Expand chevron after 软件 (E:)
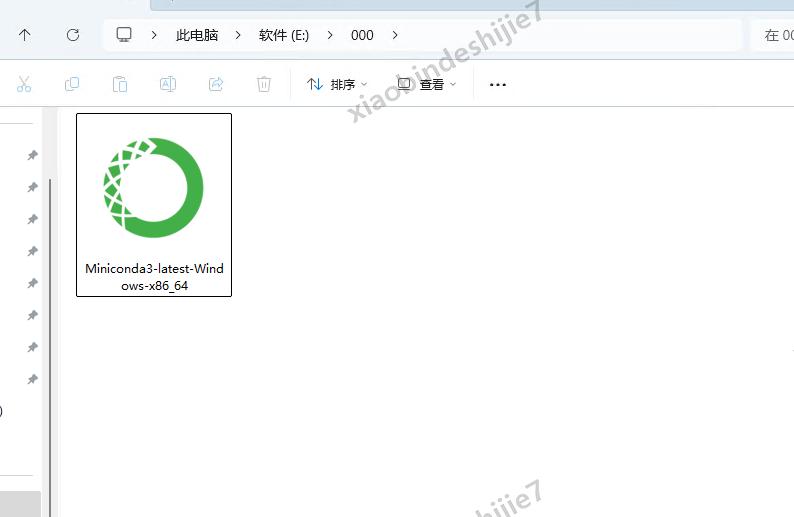The height and width of the screenshot is (517, 794). [330, 35]
